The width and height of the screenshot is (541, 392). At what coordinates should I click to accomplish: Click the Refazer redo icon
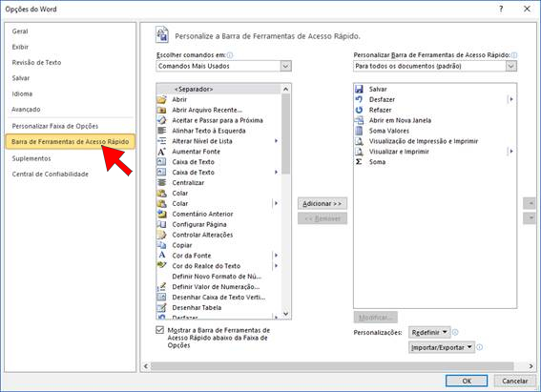click(x=359, y=110)
